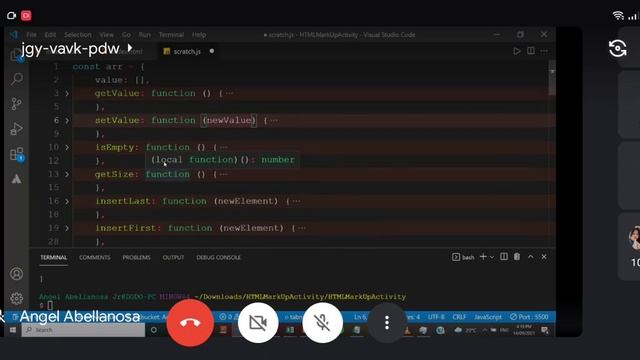The image size is (640, 360).
Task: Open the Windows Start button
Action: coord(13,330)
